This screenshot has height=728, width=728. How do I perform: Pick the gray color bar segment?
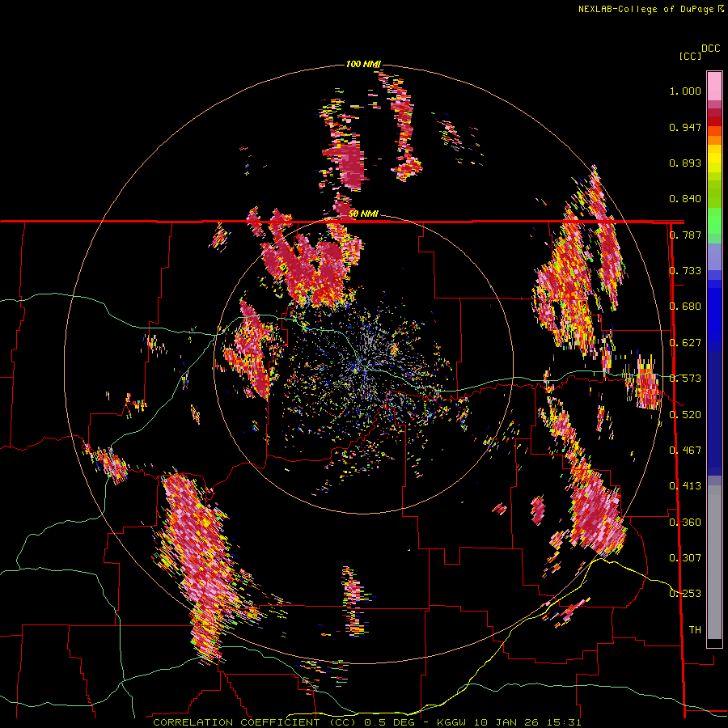[x=714, y=562]
